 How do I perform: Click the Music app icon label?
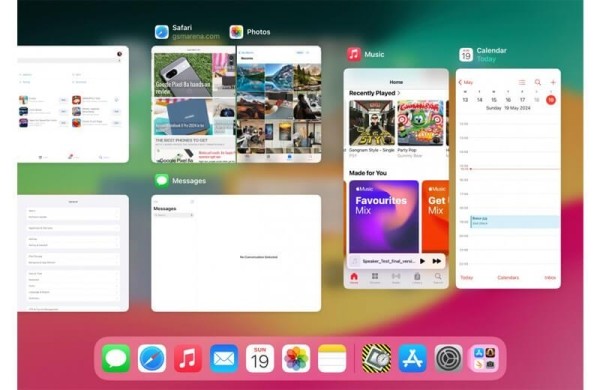pyautogui.click(x=374, y=54)
